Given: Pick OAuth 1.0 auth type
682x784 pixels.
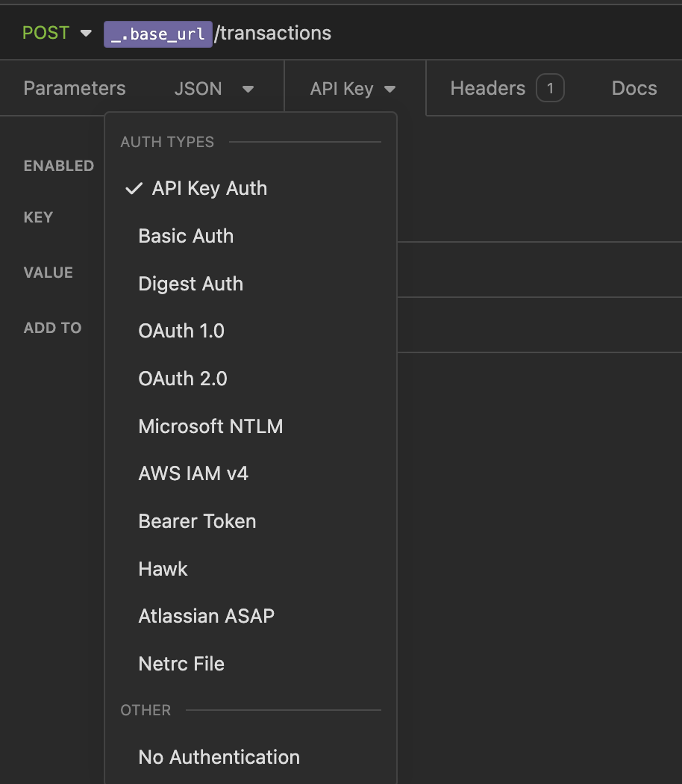Looking at the screenshot, I should pyautogui.click(x=181, y=331).
